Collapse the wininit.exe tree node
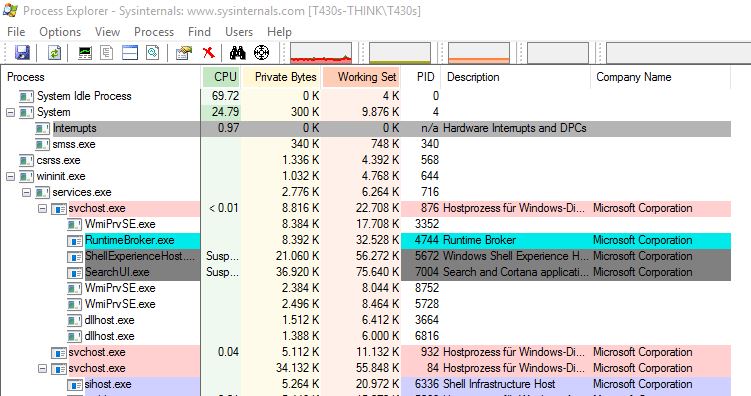The image size is (751, 396). (10, 176)
